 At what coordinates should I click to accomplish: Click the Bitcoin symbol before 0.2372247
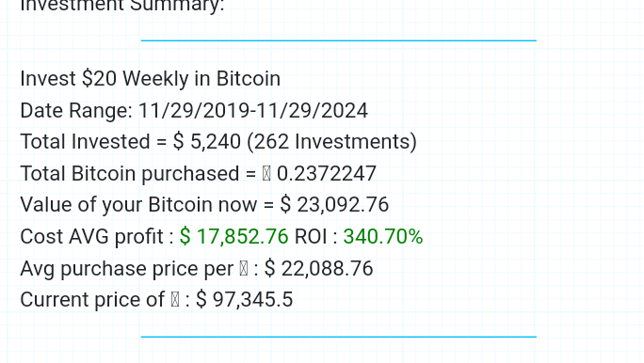point(266,173)
